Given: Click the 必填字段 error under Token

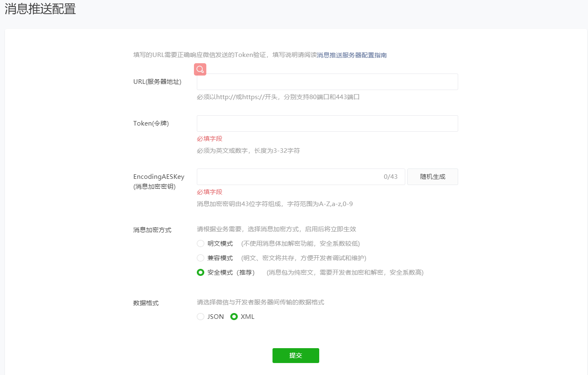Looking at the screenshot, I should [210, 139].
